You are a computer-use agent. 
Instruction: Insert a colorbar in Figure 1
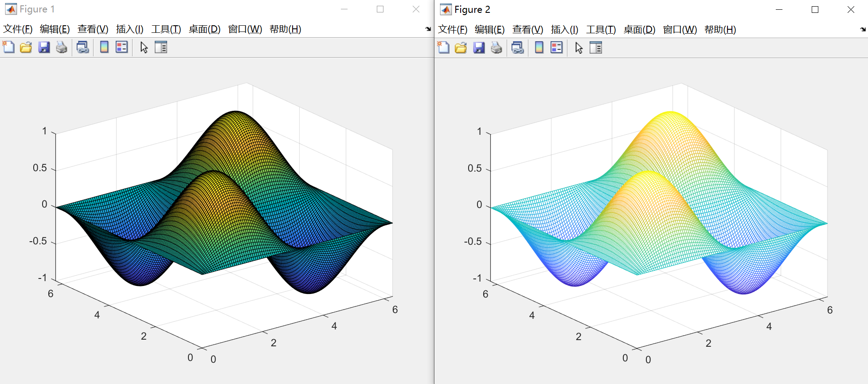(104, 47)
